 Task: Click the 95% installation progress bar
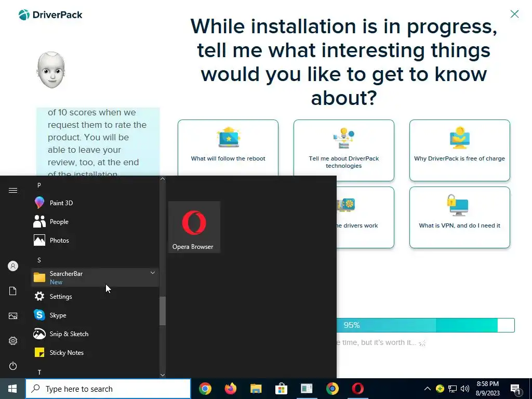pyautogui.click(x=425, y=325)
